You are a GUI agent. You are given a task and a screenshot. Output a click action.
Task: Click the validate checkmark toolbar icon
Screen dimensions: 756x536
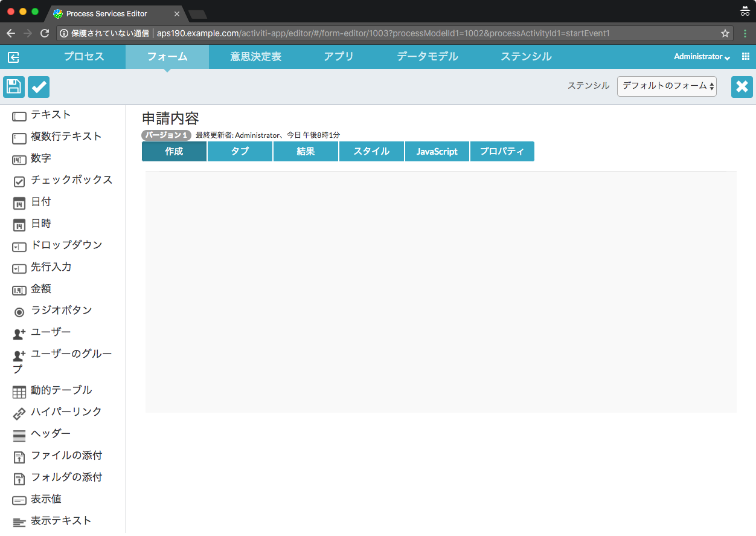[39, 87]
